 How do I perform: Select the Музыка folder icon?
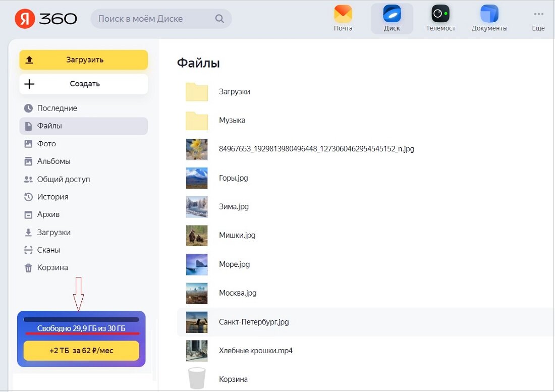197,121
